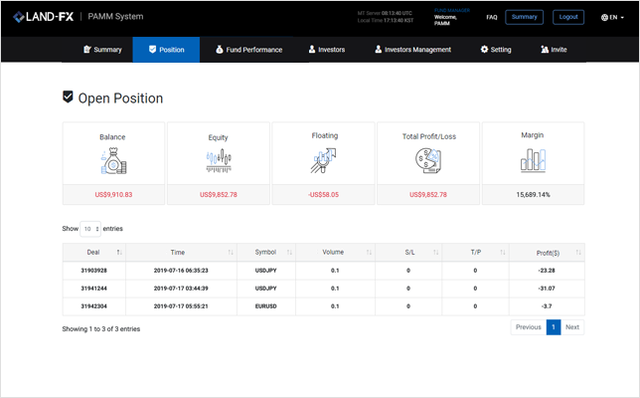Sort table by Profit($) column arrows
The height and width of the screenshot is (398, 640).
[578, 252]
